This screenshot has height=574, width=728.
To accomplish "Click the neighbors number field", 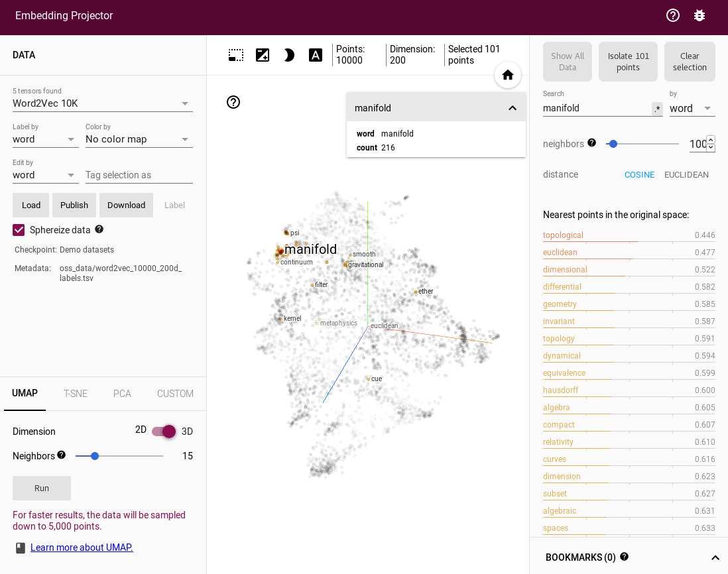I will tap(698, 144).
